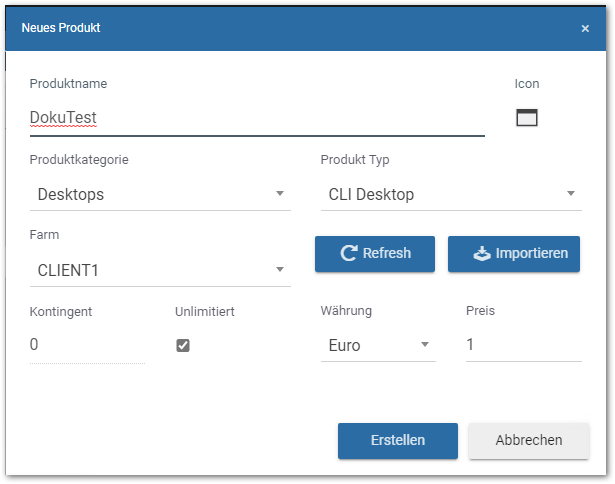Click the small arrow next to CLIENT1
This screenshot has height=484, width=615.
[280, 269]
